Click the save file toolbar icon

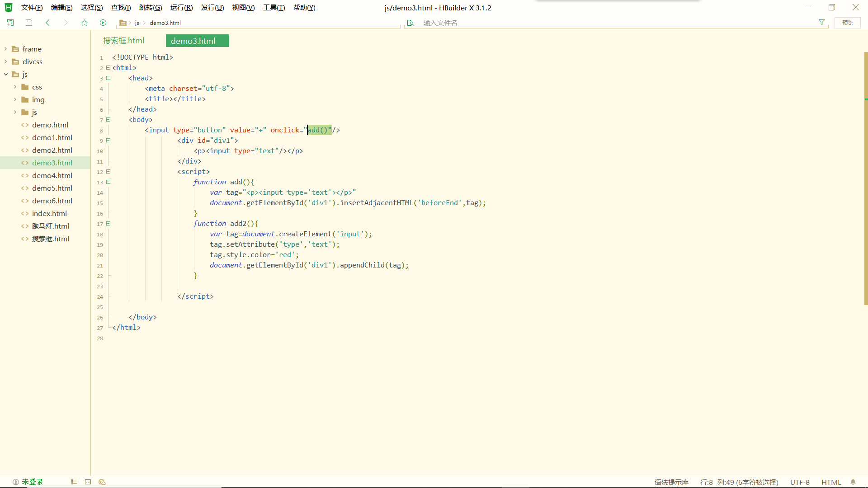pos(29,23)
